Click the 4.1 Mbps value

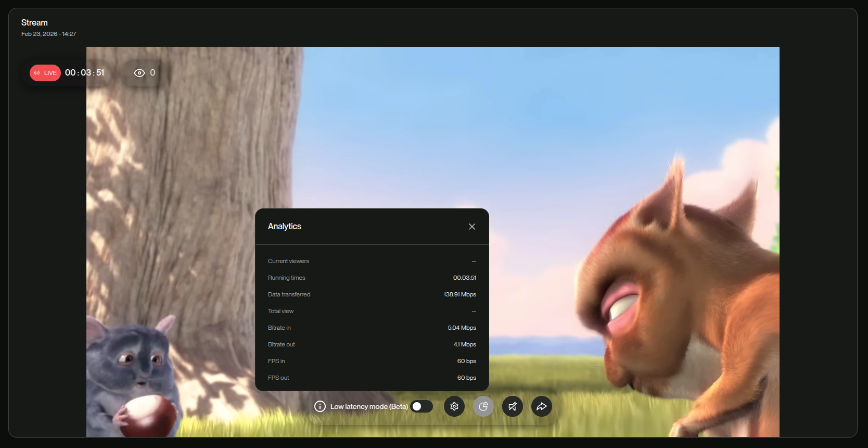(x=465, y=344)
